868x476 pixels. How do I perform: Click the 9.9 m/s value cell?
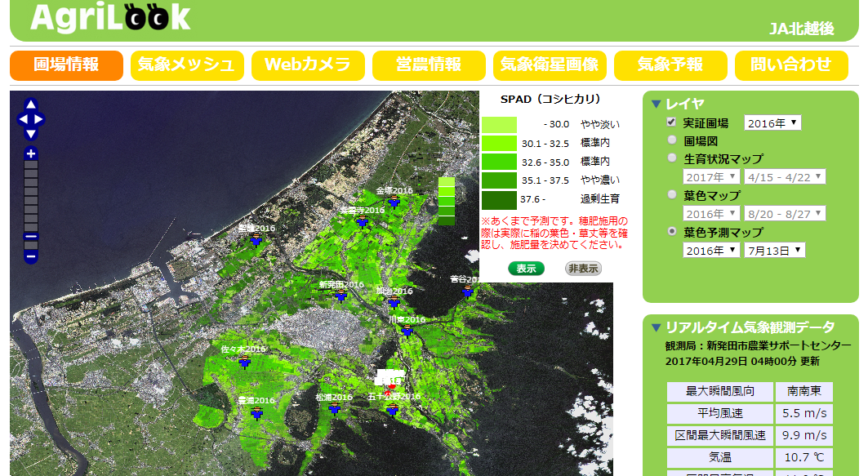[x=803, y=436]
